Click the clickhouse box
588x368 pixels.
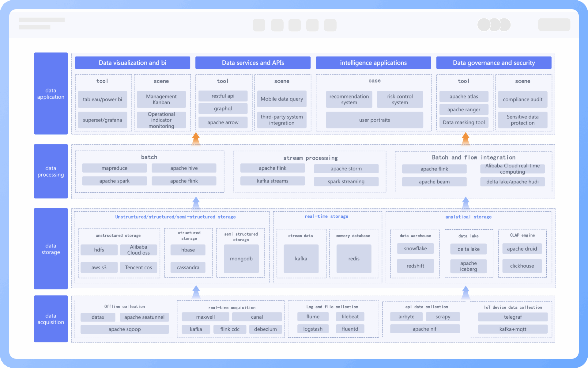coord(522,266)
